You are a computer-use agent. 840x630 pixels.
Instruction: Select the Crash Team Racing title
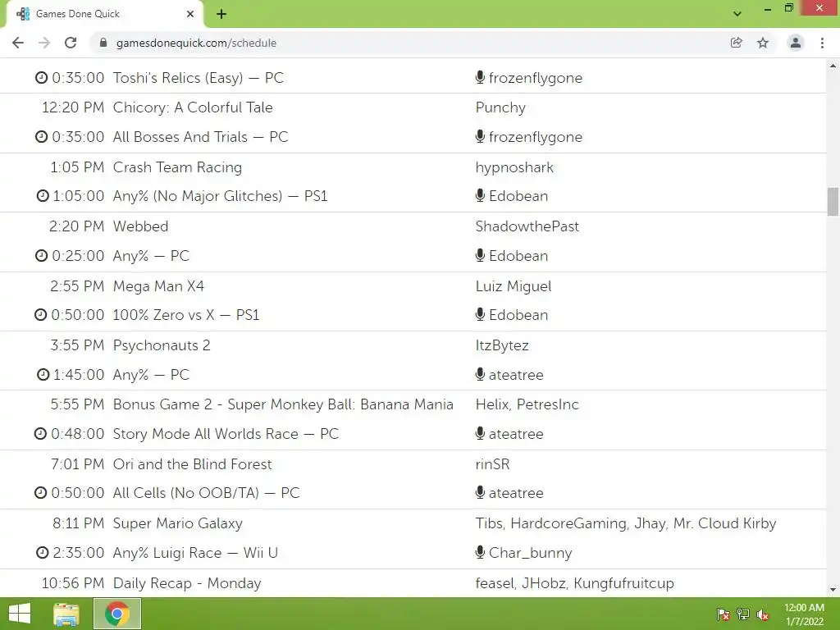click(x=177, y=167)
